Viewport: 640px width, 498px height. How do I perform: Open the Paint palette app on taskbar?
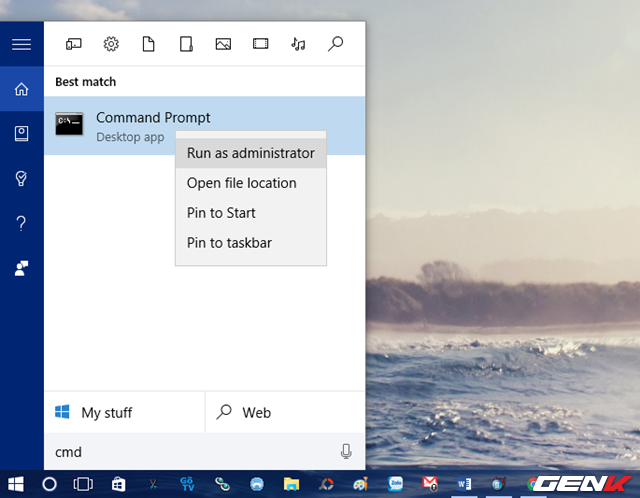361,484
